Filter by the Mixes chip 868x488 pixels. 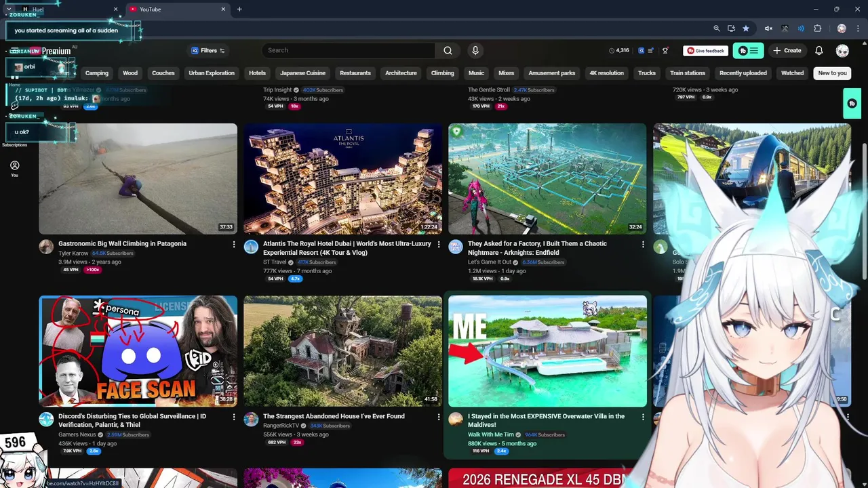pos(507,73)
